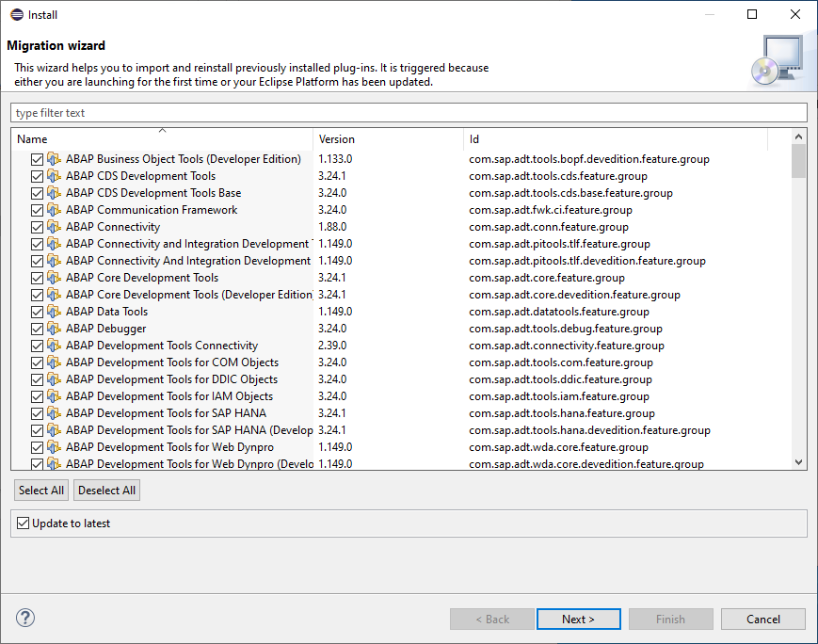Click the list scrollbar down arrow
The width and height of the screenshot is (818, 644).
[798, 462]
